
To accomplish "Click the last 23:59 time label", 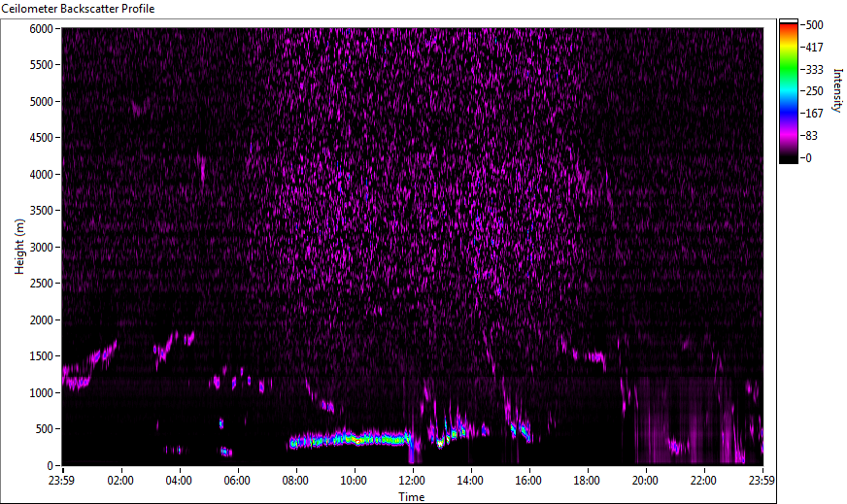I will point(762,481).
